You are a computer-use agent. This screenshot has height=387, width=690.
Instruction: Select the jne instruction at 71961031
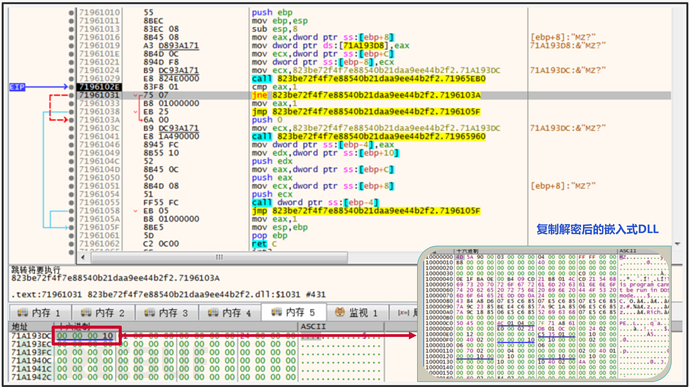pos(366,96)
